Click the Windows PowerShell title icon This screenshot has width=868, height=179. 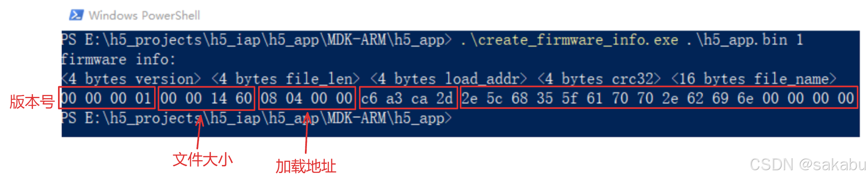pos(76,15)
